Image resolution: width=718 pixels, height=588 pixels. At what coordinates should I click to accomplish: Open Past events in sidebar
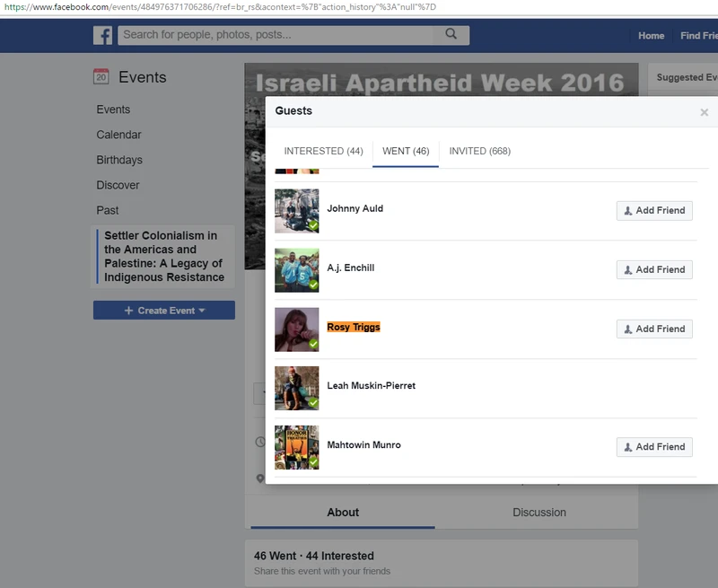coord(107,210)
